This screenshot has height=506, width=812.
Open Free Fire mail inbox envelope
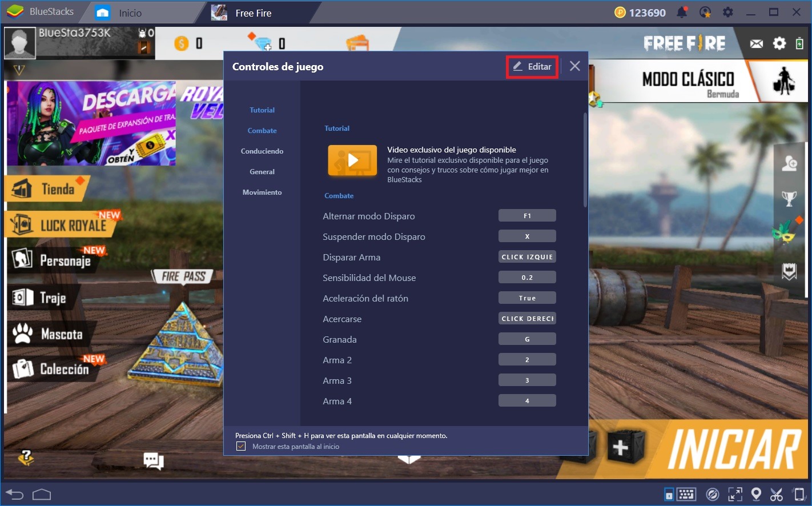[757, 43]
